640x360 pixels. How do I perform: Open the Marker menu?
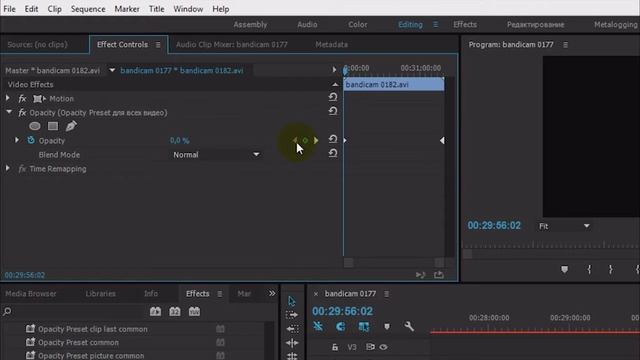point(127,9)
